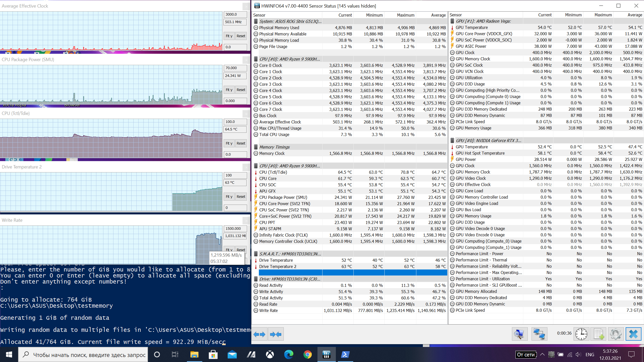The width and height of the screenshot is (644, 362).
Task: Click the clock reset timer icon
Action: tap(581, 334)
